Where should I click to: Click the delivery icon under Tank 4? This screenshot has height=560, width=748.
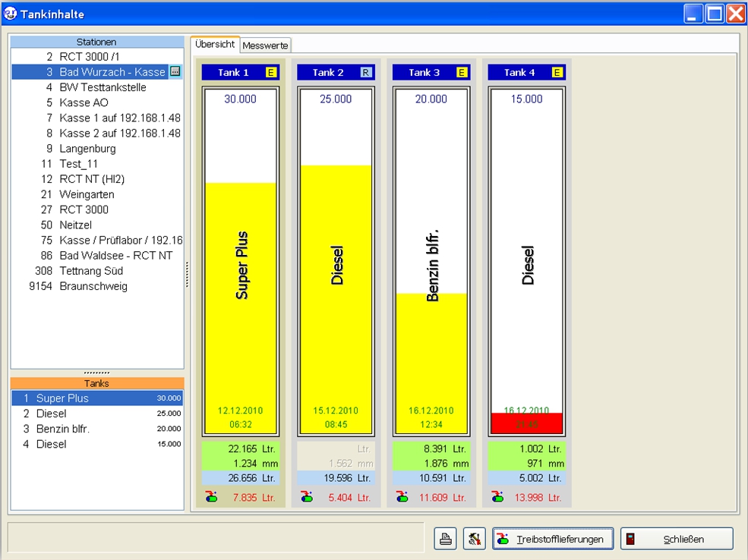click(497, 497)
